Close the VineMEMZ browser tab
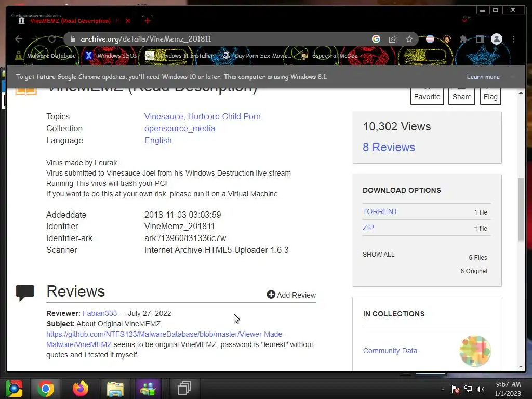Image resolution: width=532 pixels, height=399 pixels. pyautogui.click(x=128, y=21)
